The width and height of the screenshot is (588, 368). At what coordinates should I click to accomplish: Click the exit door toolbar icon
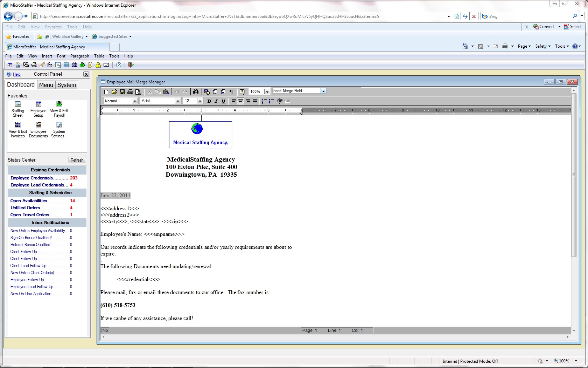pos(131,65)
